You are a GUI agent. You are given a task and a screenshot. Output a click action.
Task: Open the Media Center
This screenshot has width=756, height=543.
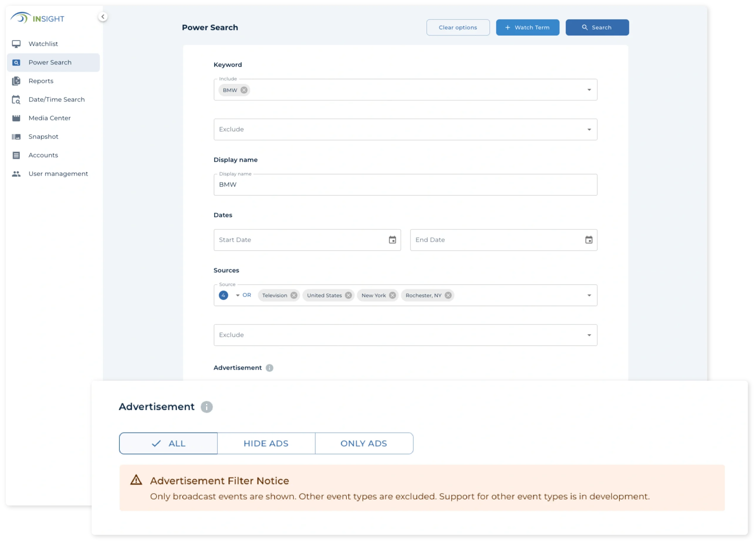point(49,118)
